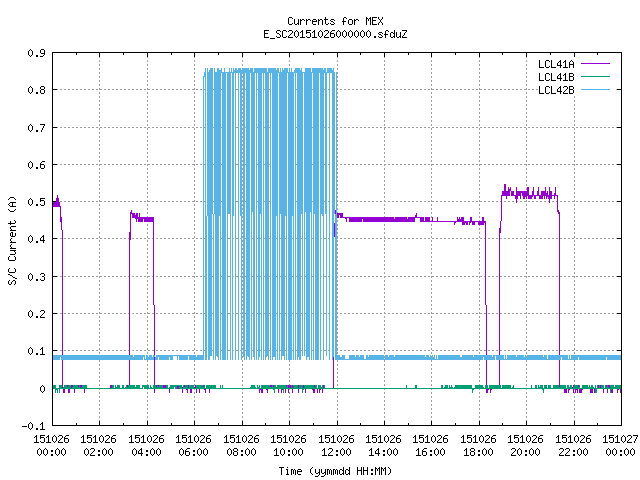Click the E_SC20151026000000.sfduZ file name subtitle
The width and height of the screenshot is (640, 480).
[335, 34]
